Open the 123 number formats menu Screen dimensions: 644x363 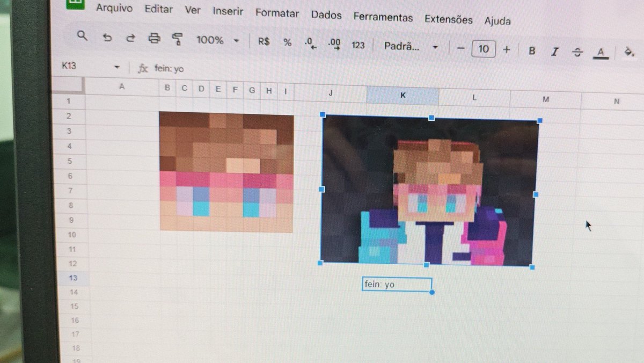[x=358, y=45]
